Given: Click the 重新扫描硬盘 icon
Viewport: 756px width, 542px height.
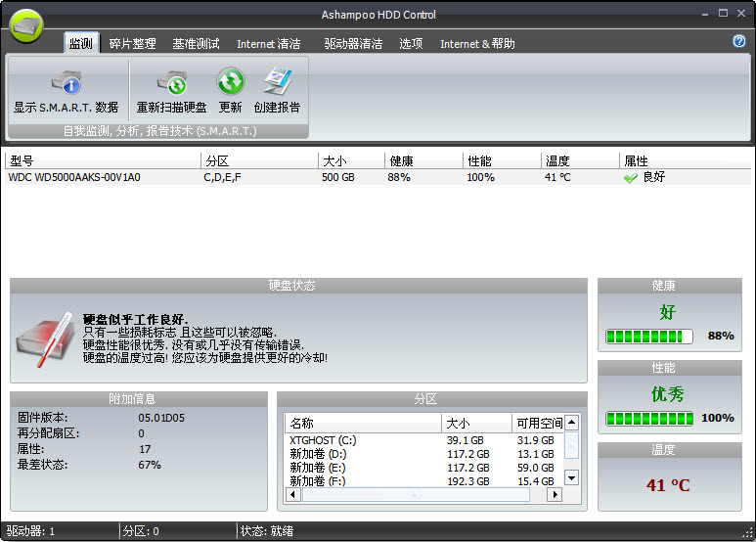Looking at the screenshot, I should pyautogui.click(x=171, y=82).
